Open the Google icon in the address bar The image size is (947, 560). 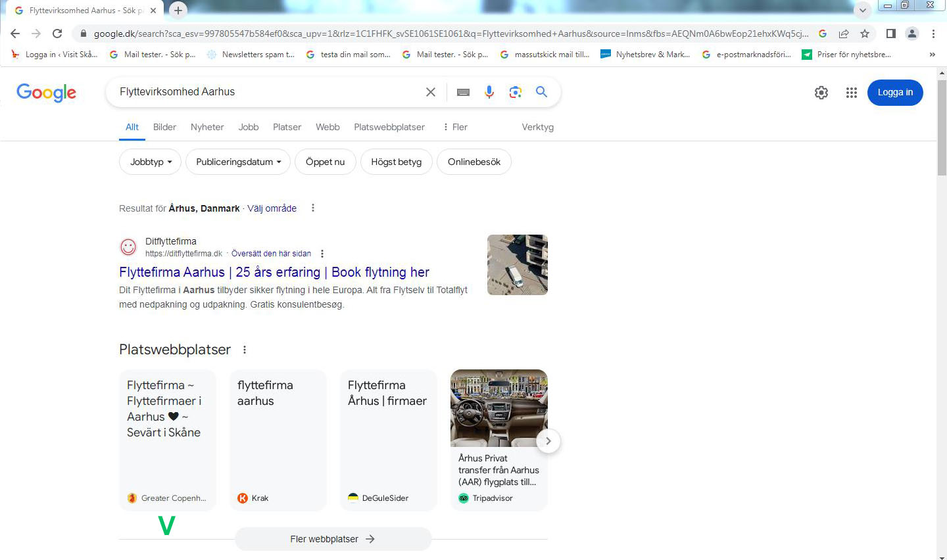(x=823, y=34)
